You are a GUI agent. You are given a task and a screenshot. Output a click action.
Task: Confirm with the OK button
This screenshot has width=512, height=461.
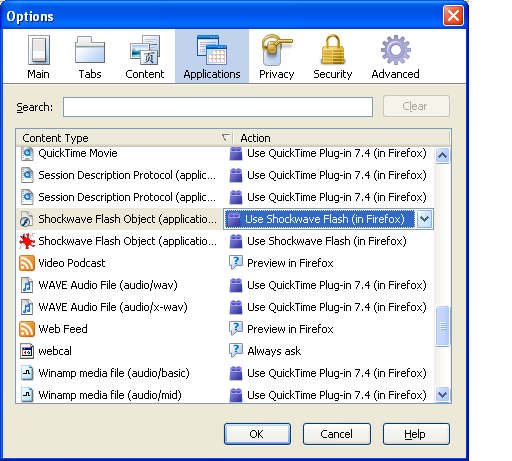tap(257, 434)
